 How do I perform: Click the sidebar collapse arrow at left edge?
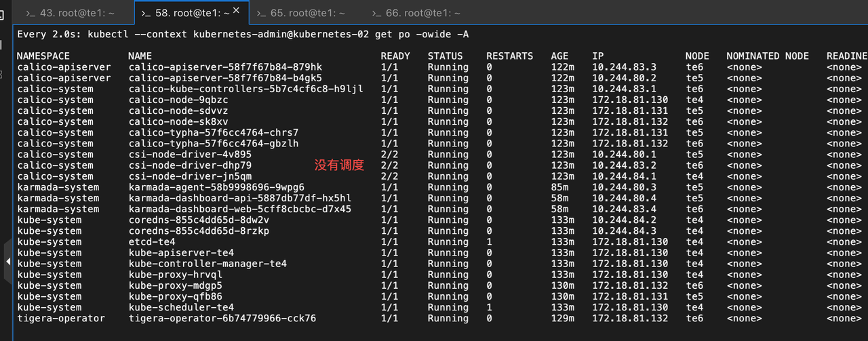(7, 261)
